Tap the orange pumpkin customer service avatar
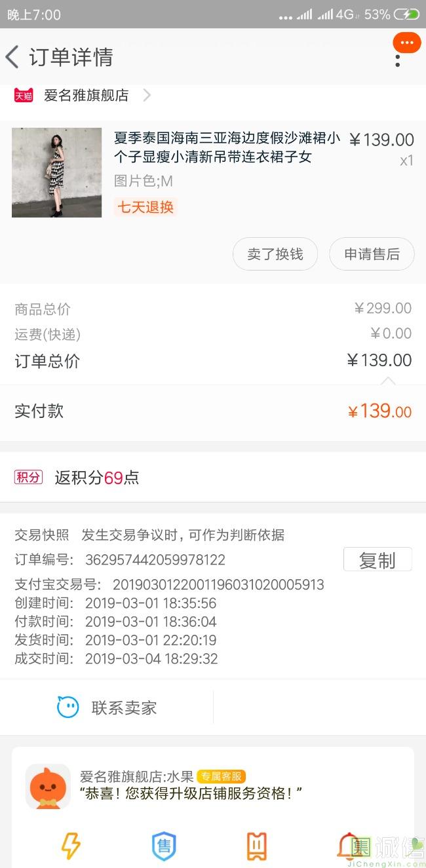426x868 pixels. tap(48, 786)
